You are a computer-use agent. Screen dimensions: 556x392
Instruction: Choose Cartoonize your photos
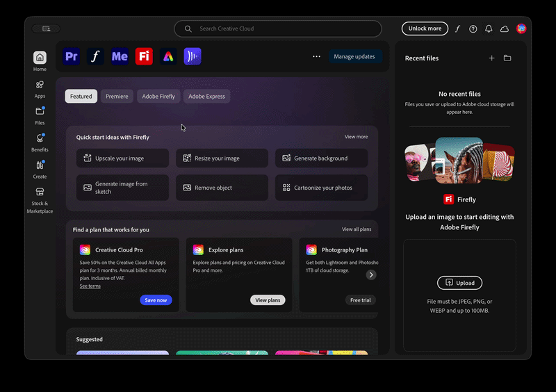click(x=321, y=188)
